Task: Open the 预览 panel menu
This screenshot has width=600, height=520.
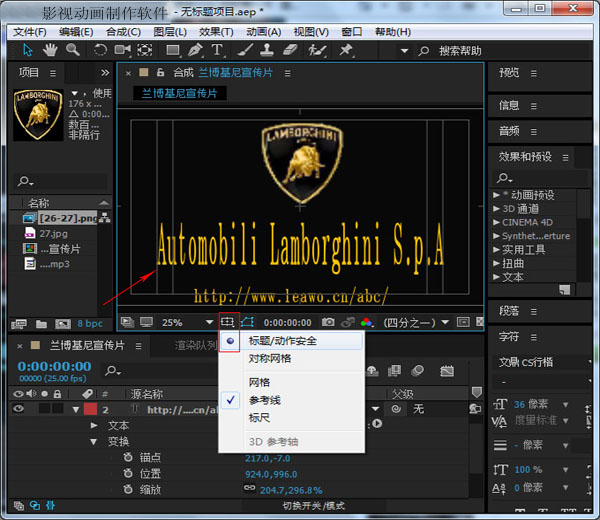Action: coord(534,73)
